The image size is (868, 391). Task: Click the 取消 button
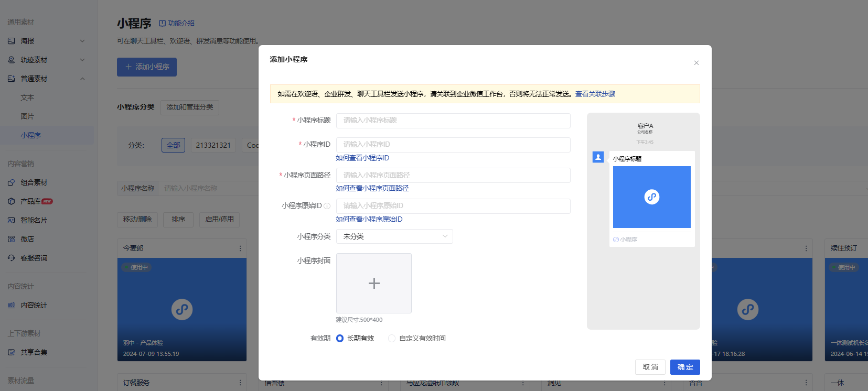(650, 367)
